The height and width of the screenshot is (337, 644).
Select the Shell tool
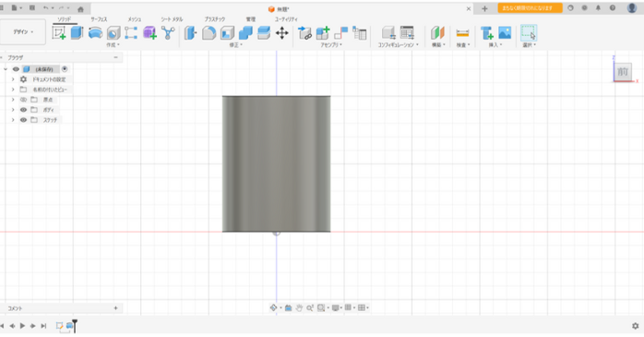pos(227,33)
